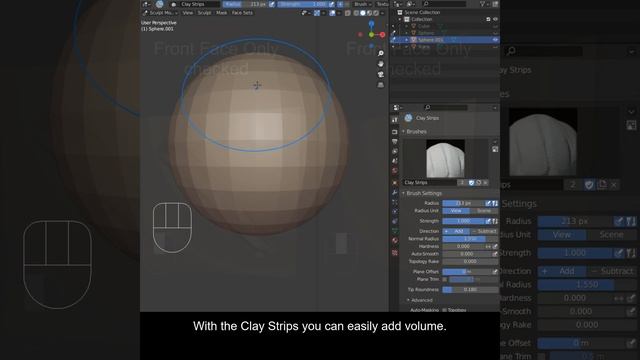The image size is (640, 360).
Task: Open the outliner filter dropdown
Action: coord(484,4)
